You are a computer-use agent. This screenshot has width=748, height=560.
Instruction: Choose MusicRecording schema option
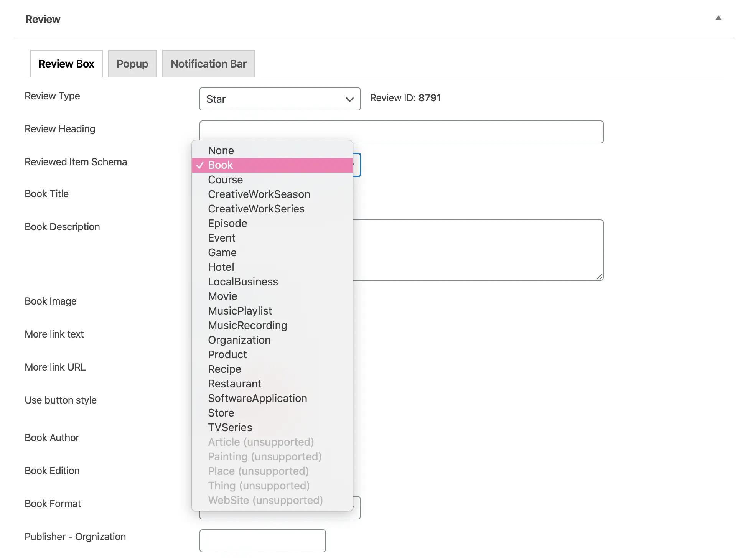[272, 325]
